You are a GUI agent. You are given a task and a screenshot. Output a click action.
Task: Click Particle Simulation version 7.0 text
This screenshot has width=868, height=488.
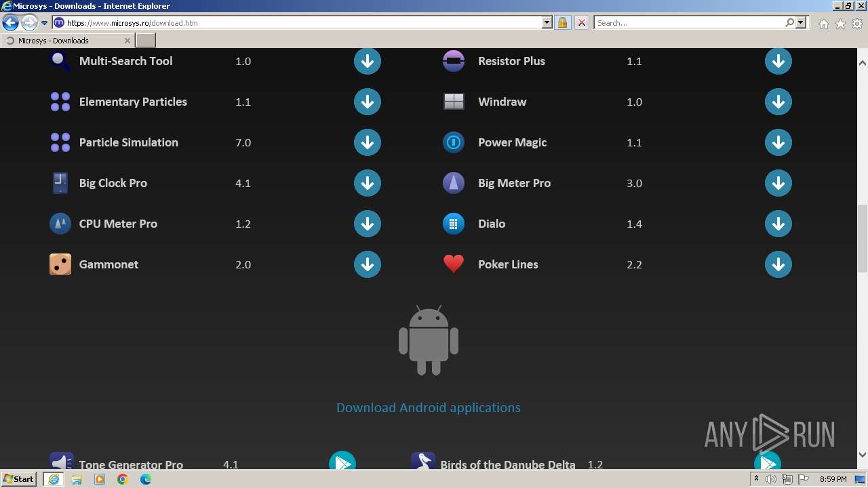pyautogui.click(x=243, y=142)
